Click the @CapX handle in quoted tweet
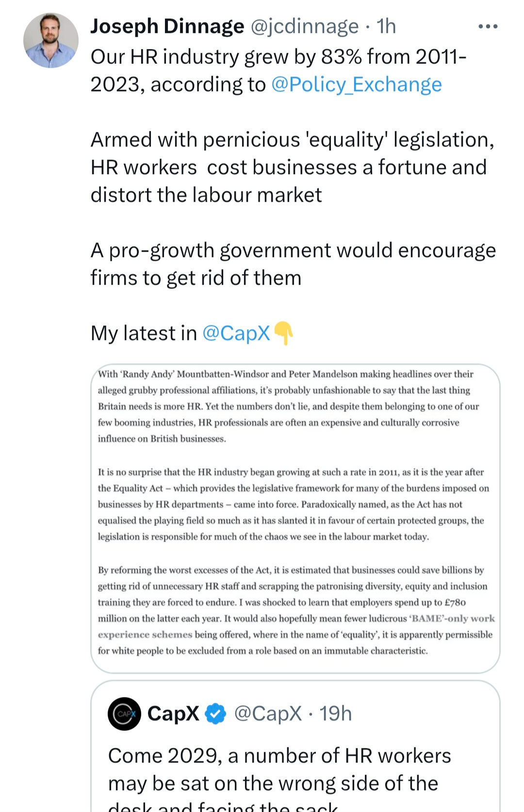 click(x=268, y=714)
